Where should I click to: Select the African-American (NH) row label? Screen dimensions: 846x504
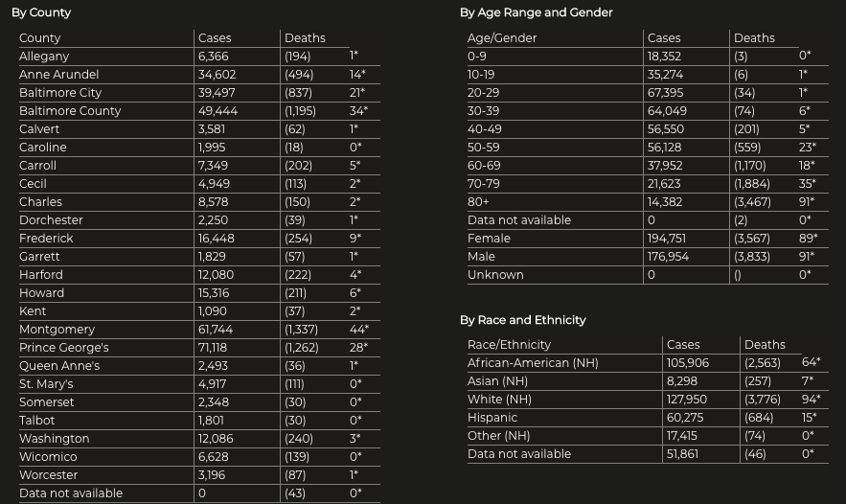tap(532, 363)
